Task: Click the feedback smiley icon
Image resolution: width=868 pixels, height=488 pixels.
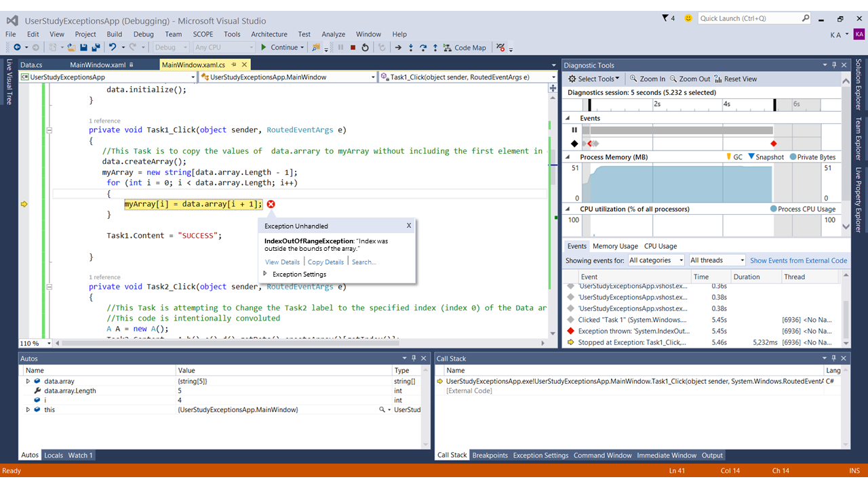Action: 688,18
